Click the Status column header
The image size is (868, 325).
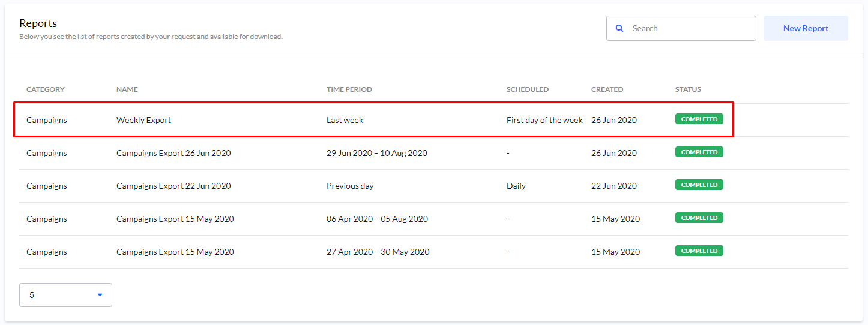click(687, 89)
